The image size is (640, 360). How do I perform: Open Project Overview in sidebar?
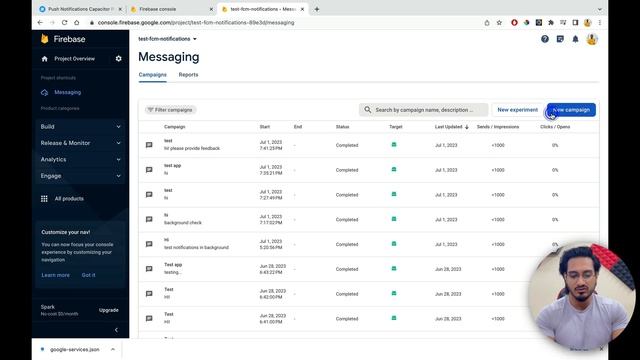point(74,59)
